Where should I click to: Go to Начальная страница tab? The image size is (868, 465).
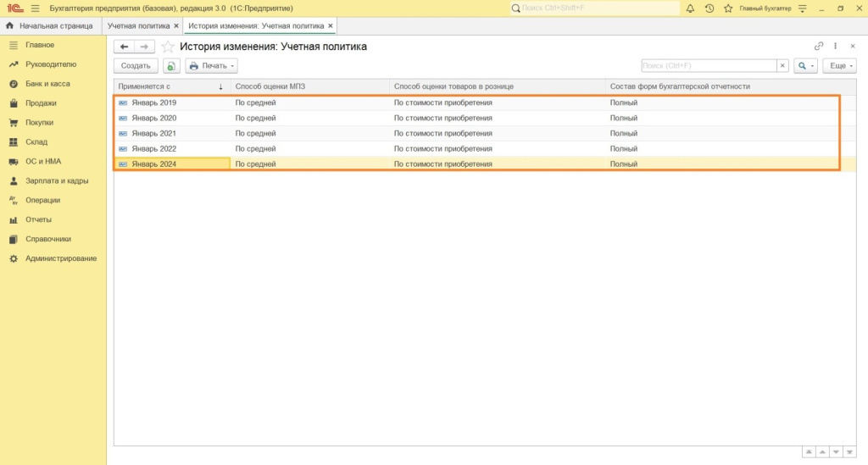click(50, 26)
